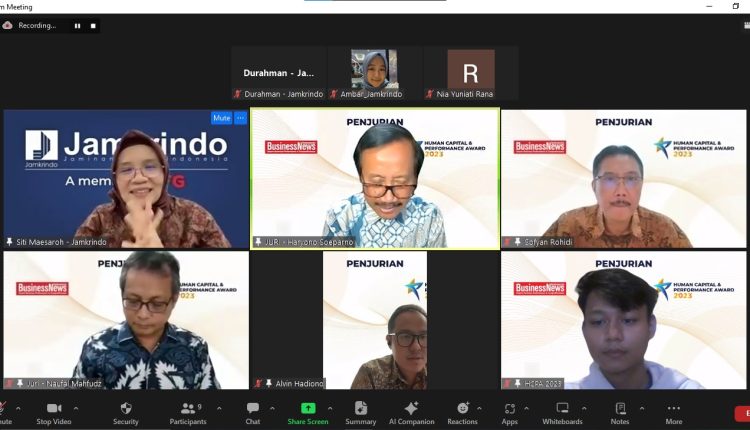Stop the recording
Image resolution: width=750 pixels, height=430 pixels.
point(94,26)
